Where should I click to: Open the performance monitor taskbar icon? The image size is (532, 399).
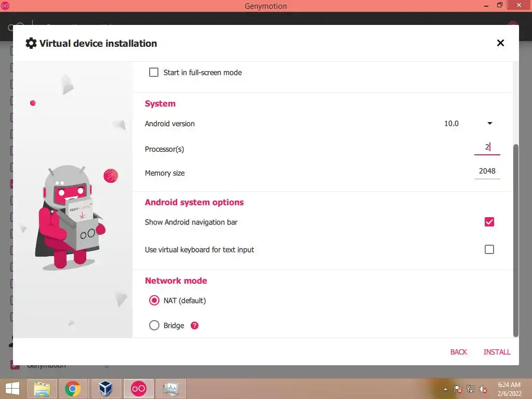[x=170, y=389]
